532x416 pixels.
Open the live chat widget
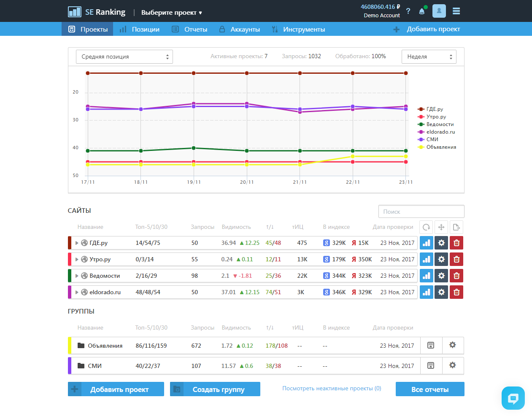pyautogui.click(x=513, y=398)
